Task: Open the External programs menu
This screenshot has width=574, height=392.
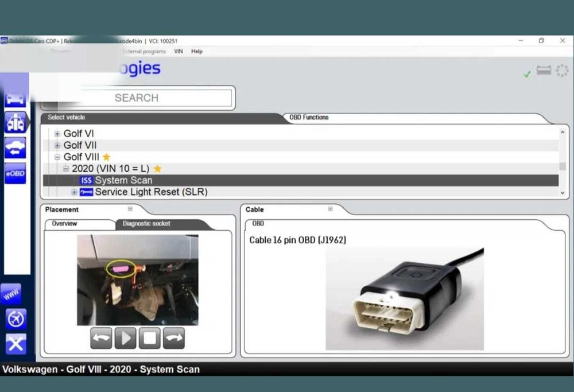Action: coord(144,51)
